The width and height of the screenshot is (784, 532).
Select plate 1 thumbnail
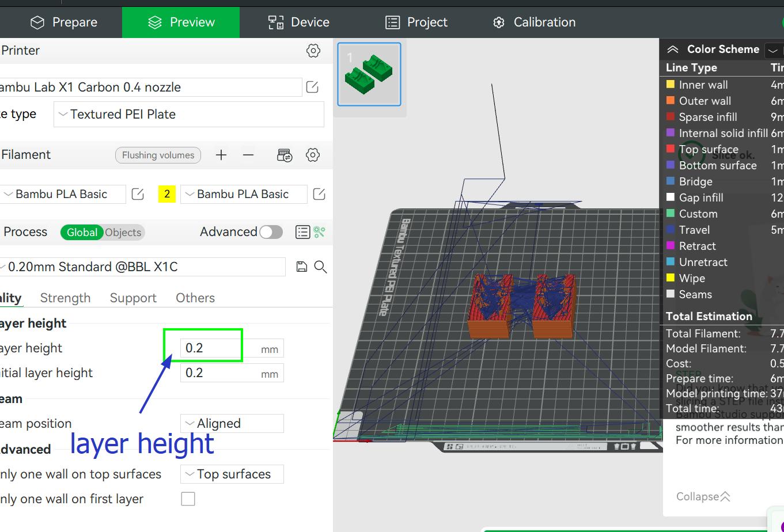[369, 74]
